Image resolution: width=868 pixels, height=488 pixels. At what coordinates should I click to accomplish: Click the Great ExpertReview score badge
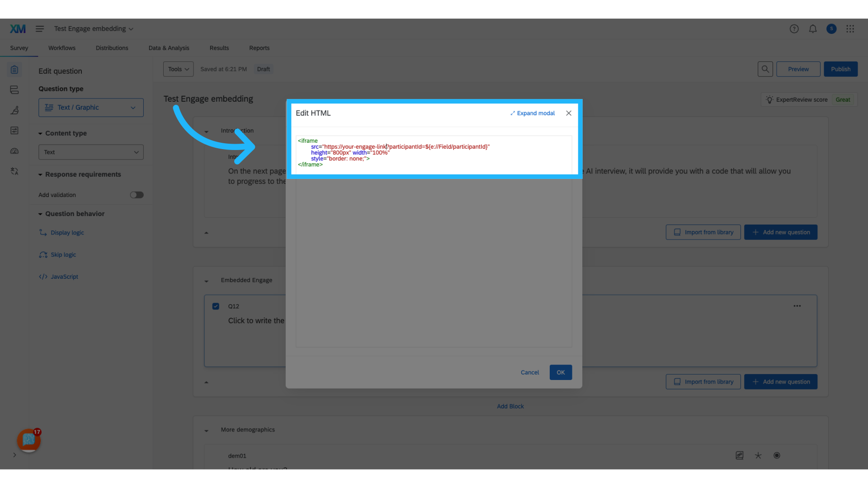tap(843, 100)
